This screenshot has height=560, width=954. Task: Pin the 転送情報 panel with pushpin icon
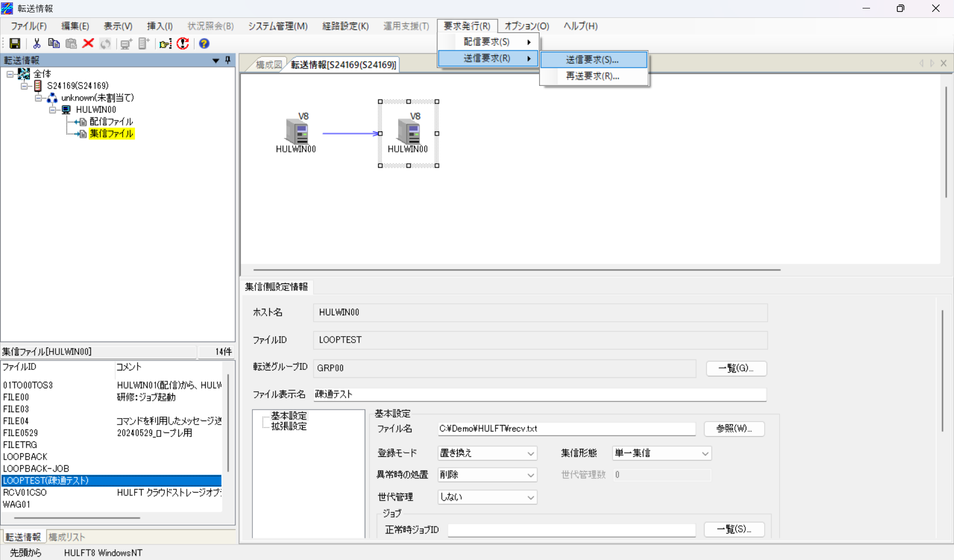(228, 60)
